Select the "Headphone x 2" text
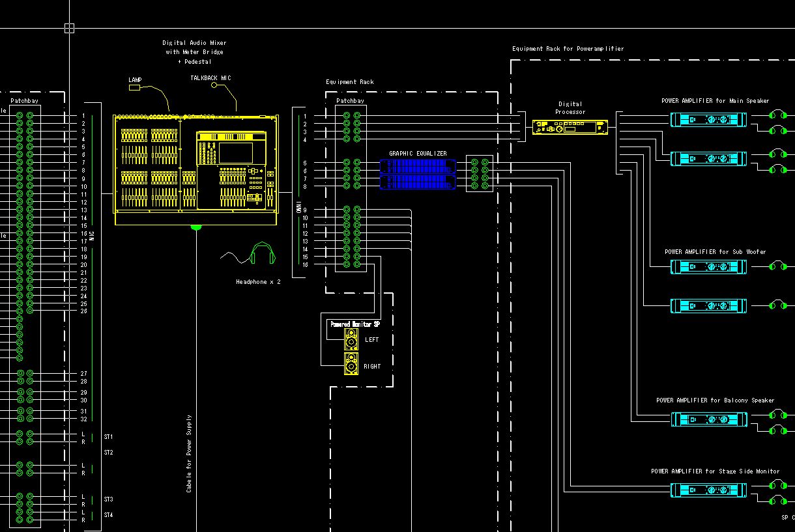This screenshot has width=795, height=532. (x=258, y=282)
